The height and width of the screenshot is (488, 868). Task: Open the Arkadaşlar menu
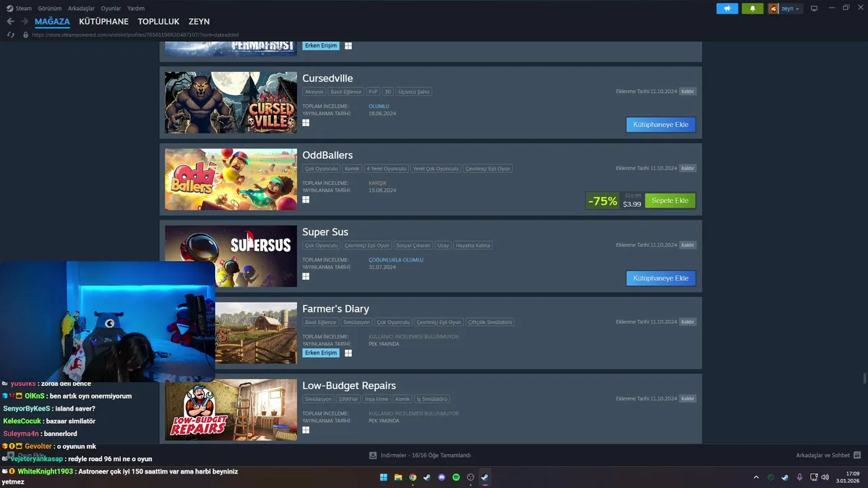pos(81,8)
